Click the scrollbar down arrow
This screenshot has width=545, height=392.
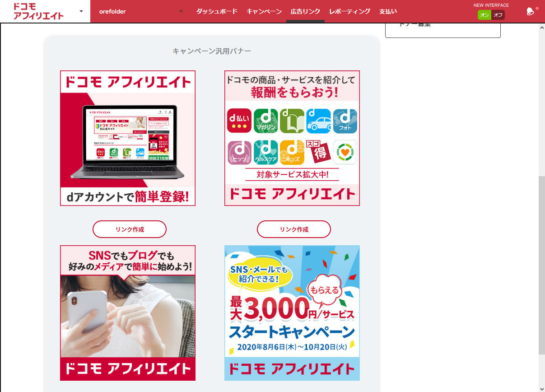pyautogui.click(x=542, y=388)
